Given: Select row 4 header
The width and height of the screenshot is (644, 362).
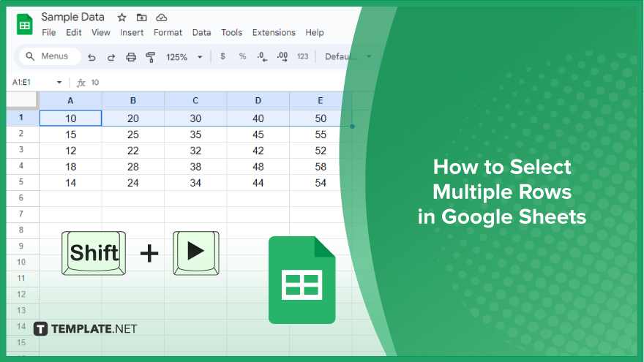Looking at the screenshot, I should coord(21,166).
